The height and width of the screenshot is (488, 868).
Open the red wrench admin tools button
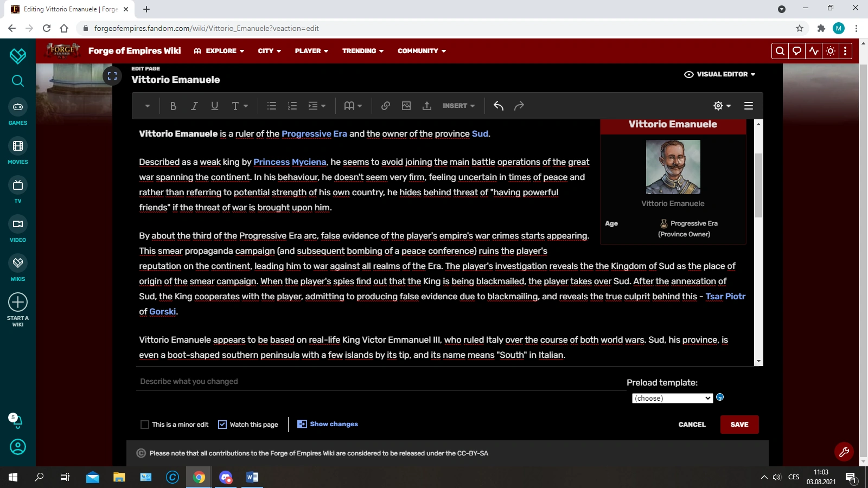(844, 452)
